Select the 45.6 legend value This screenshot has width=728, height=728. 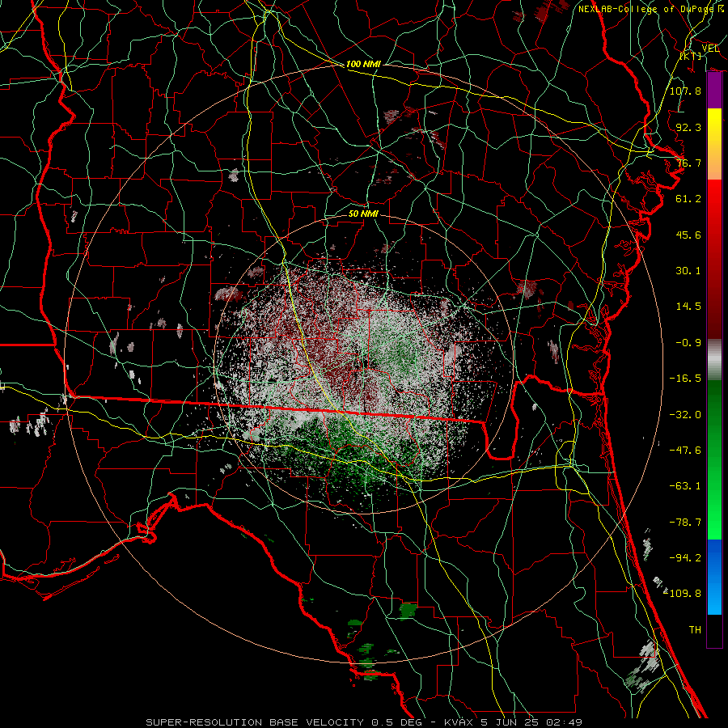pos(688,235)
